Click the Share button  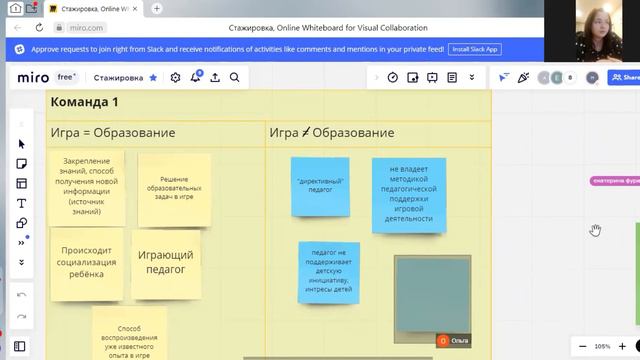tap(624, 78)
